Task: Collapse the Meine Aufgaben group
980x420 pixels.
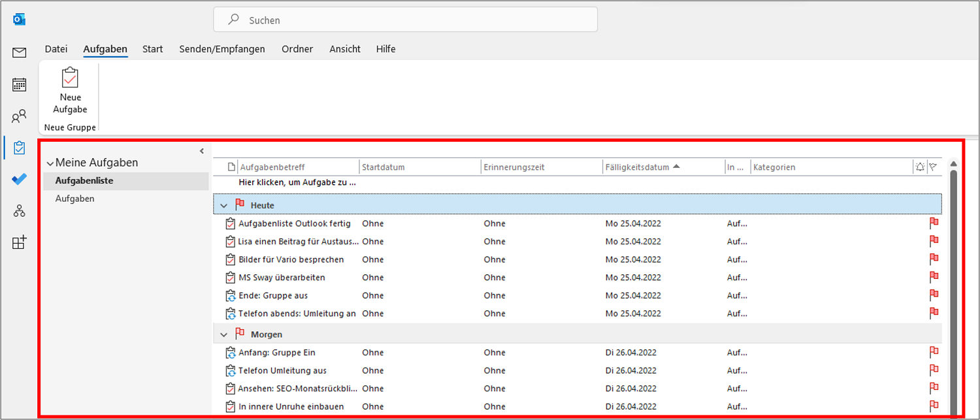Action: point(50,163)
